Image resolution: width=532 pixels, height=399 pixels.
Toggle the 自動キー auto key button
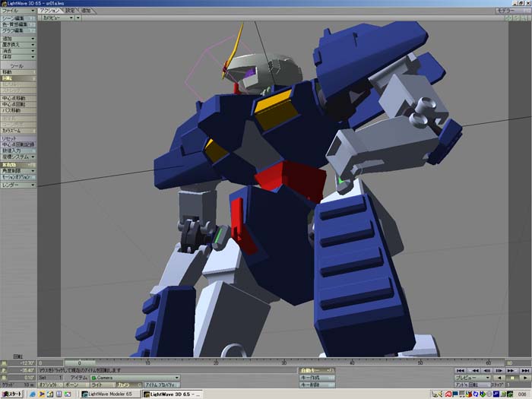coord(317,371)
